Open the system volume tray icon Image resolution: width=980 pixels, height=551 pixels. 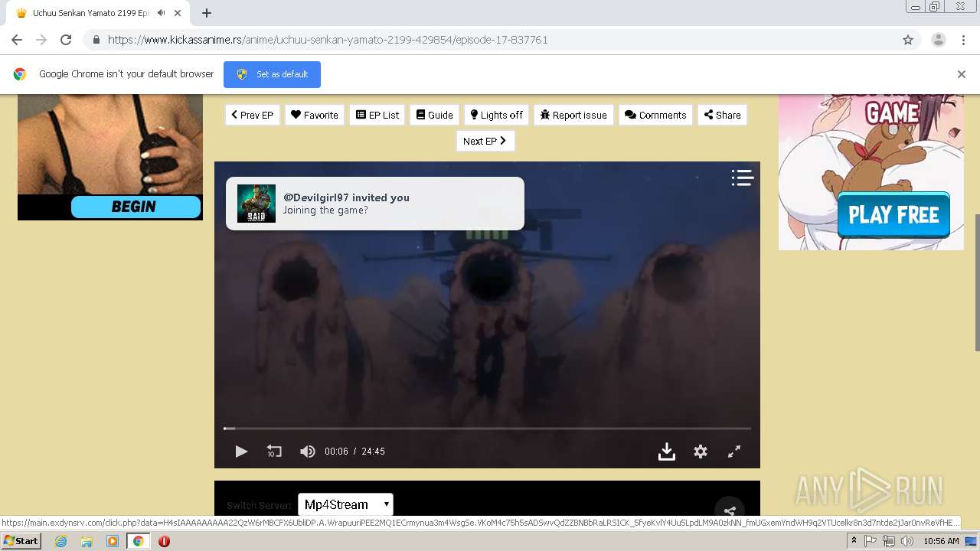coord(907,541)
